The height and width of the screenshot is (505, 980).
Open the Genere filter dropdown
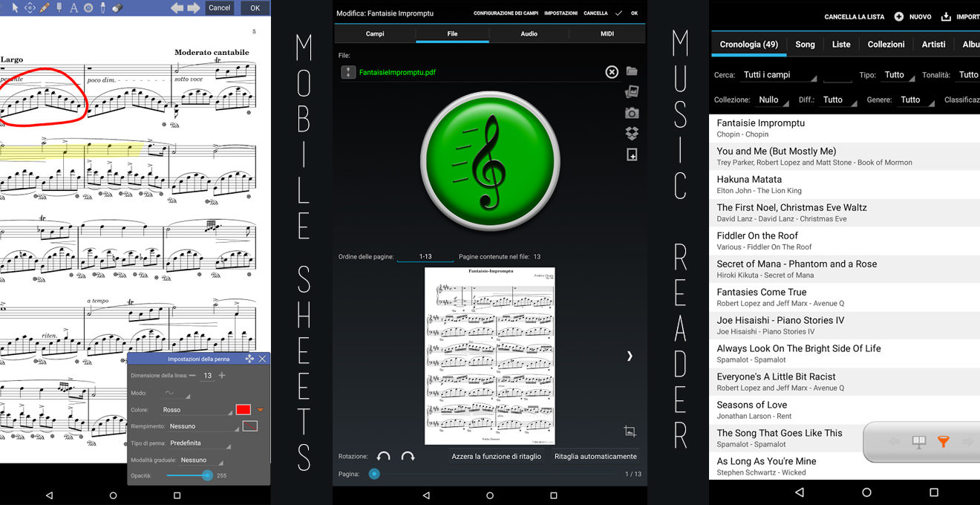tap(916, 100)
